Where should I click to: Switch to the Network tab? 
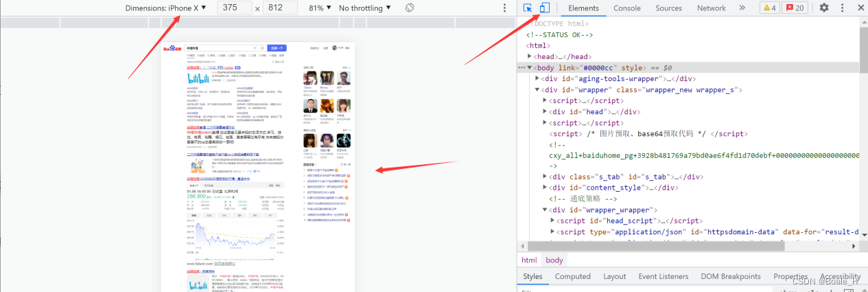[711, 8]
